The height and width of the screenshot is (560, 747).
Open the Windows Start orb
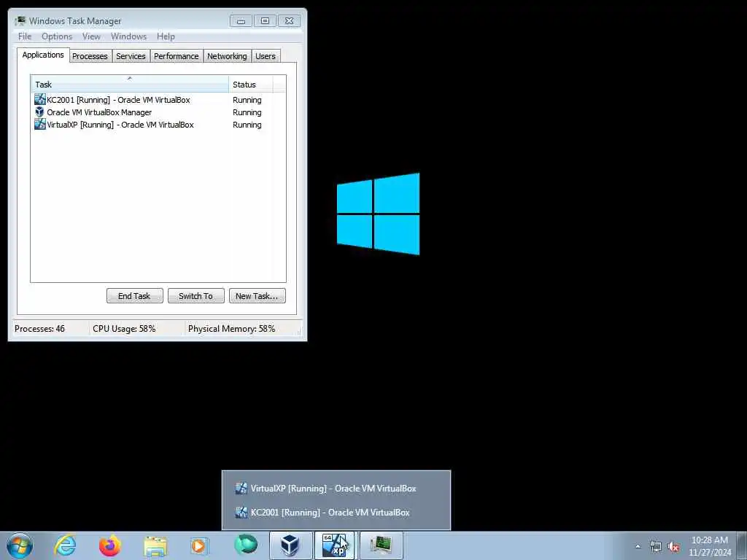20,545
